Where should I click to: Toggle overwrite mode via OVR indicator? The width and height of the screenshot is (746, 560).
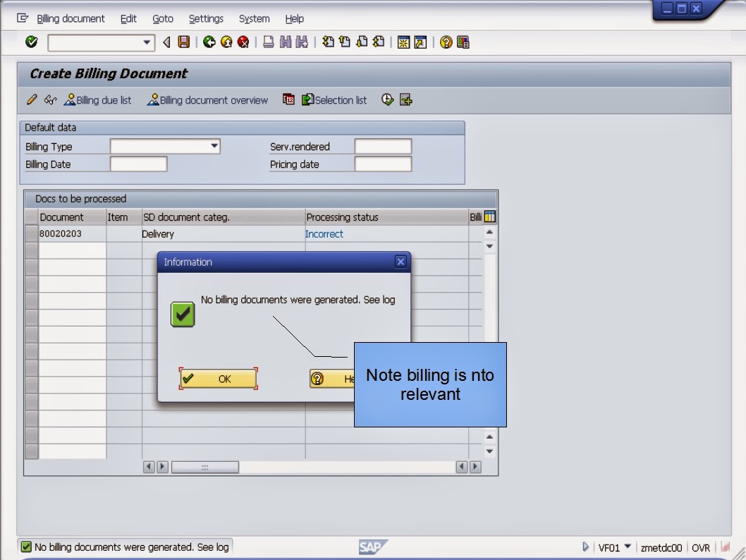coord(701,546)
